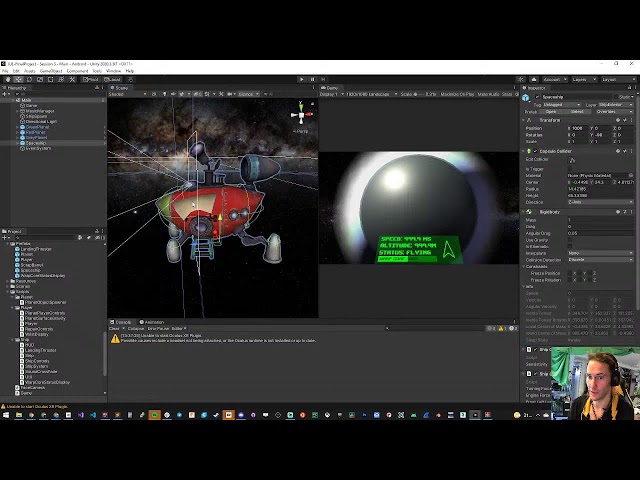Click the scene orientation gizmo
This screenshot has height=480, width=640.
pyautogui.click(x=302, y=116)
